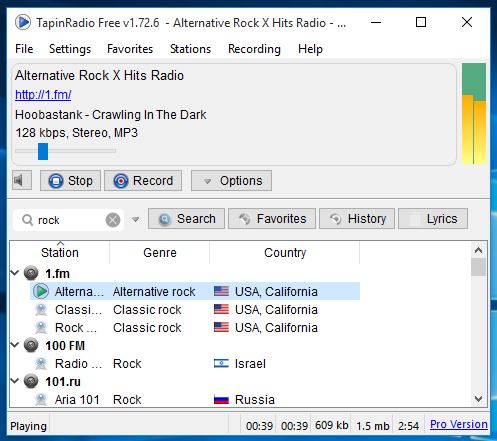This screenshot has height=441, width=497.
Task: Stop playback of the current station
Action: (70, 181)
